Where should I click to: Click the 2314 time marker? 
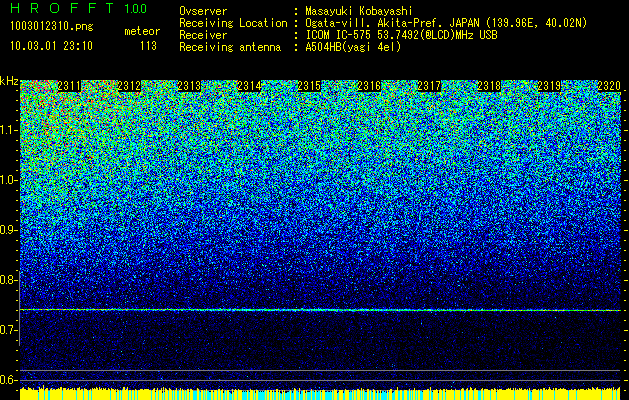point(249,86)
